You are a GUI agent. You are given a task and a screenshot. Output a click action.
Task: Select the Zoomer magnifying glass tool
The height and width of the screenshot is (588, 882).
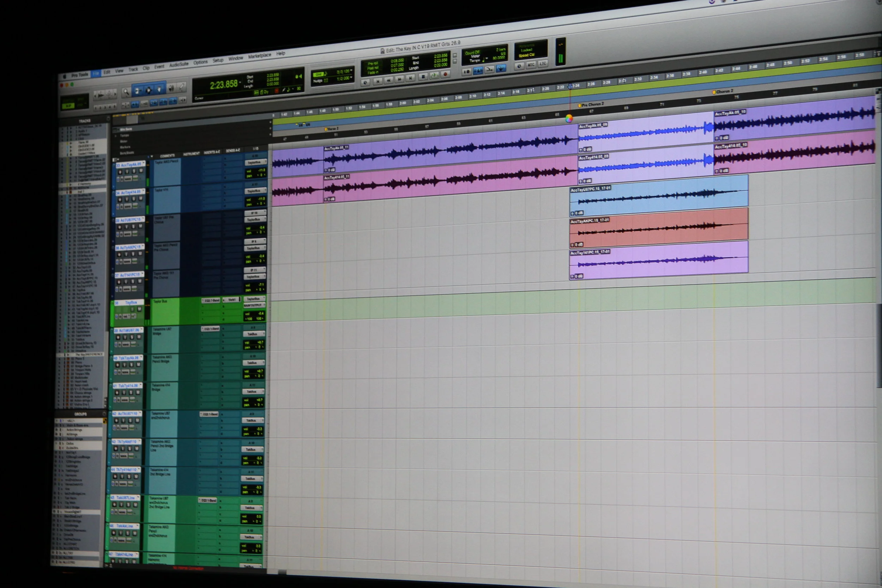126,92
